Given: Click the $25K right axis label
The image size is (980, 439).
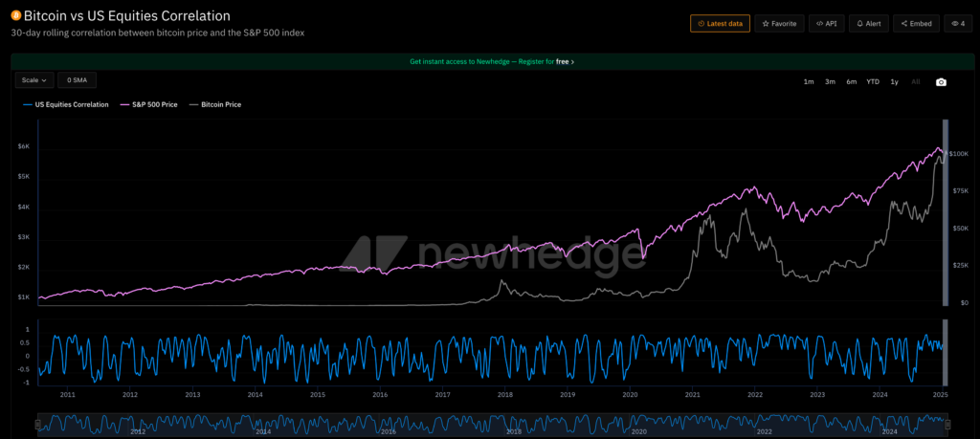Looking at the screenshot, I should point(960,265).
